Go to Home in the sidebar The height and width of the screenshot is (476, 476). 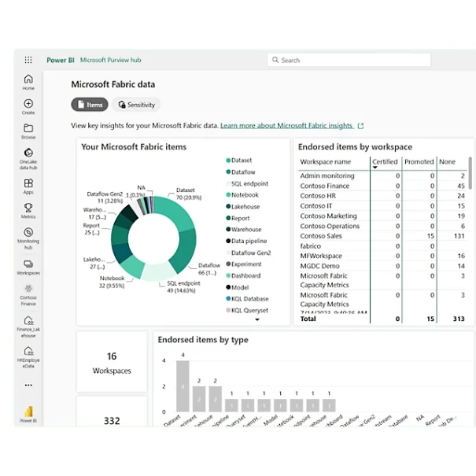(28, 83)
